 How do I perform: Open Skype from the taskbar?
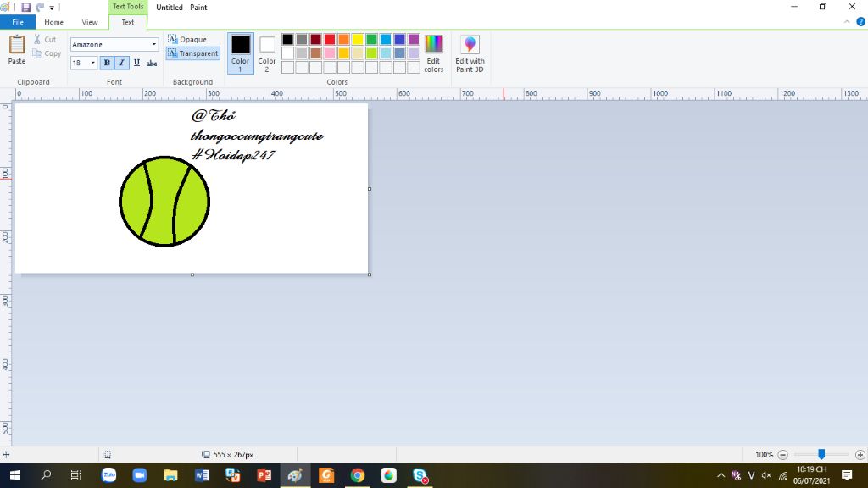pyautogui.click(x=420, y=475)
